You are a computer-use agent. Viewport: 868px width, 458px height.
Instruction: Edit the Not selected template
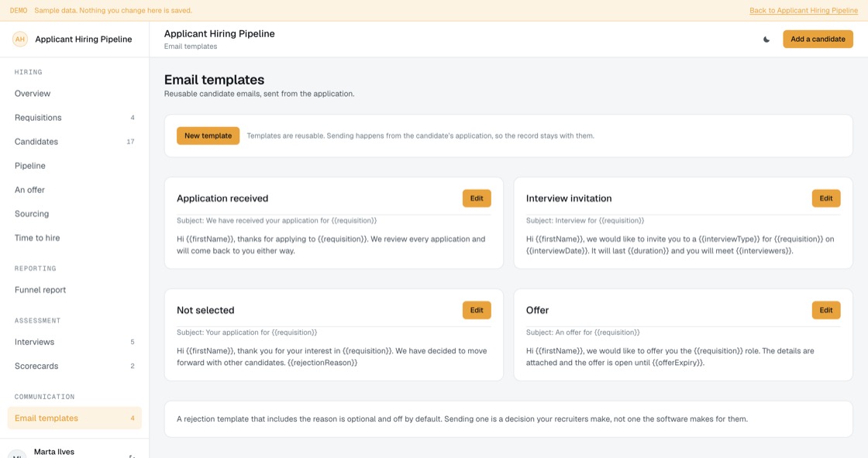pyautogui.click(x=477, y=310)
